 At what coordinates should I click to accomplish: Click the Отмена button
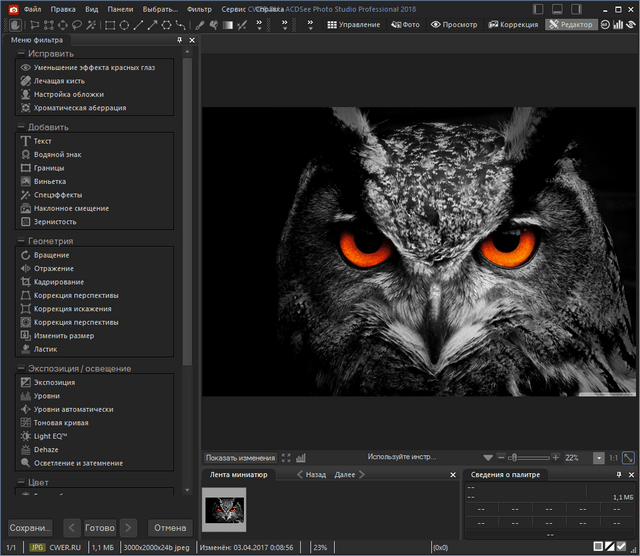[170, 527]
